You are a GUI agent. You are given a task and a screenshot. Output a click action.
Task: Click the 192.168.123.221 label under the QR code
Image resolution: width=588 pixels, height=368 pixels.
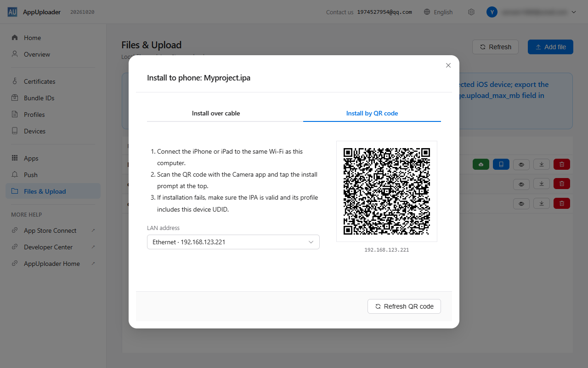[x=387, y=250]
